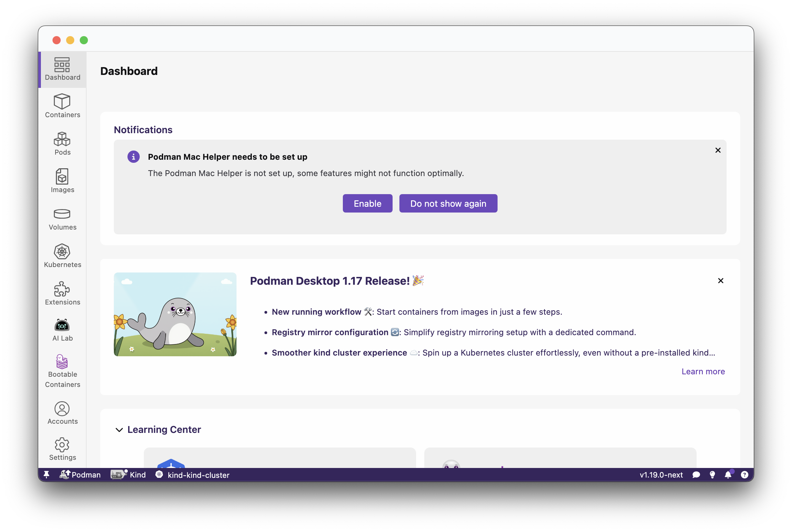Screen dimensions: 792x532
Task: Open the Extensions panel
Action: [62, 293]
